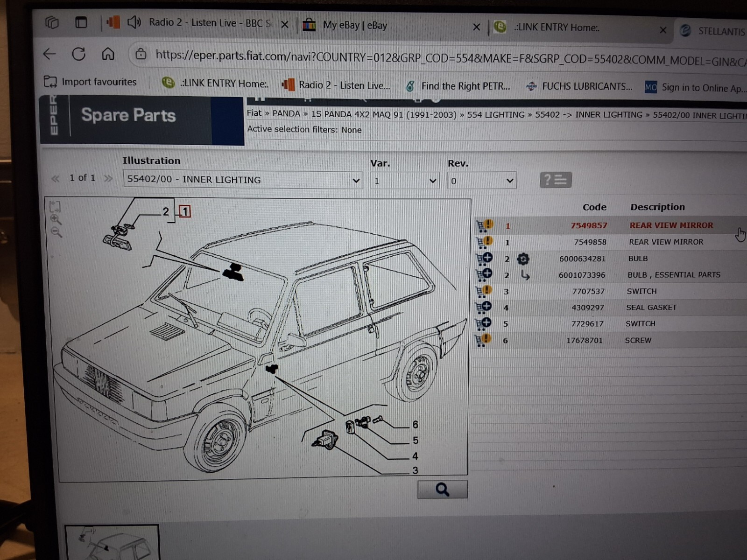Select the SCREW row description
Image resolution: width=747 pixels, height=560 pixels.
638,340
